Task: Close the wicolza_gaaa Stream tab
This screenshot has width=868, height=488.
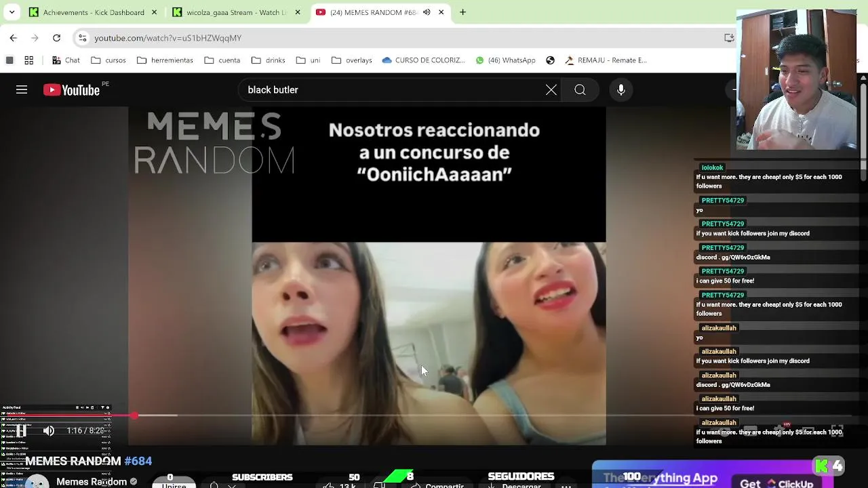Action: (297, 12)
